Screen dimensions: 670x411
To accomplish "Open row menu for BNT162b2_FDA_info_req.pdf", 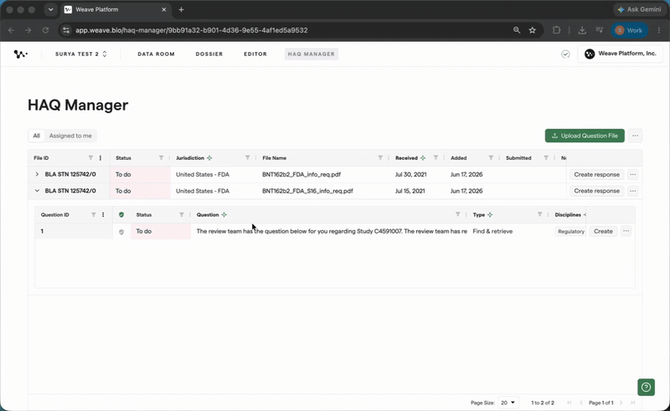I will (x=633, y=174).
